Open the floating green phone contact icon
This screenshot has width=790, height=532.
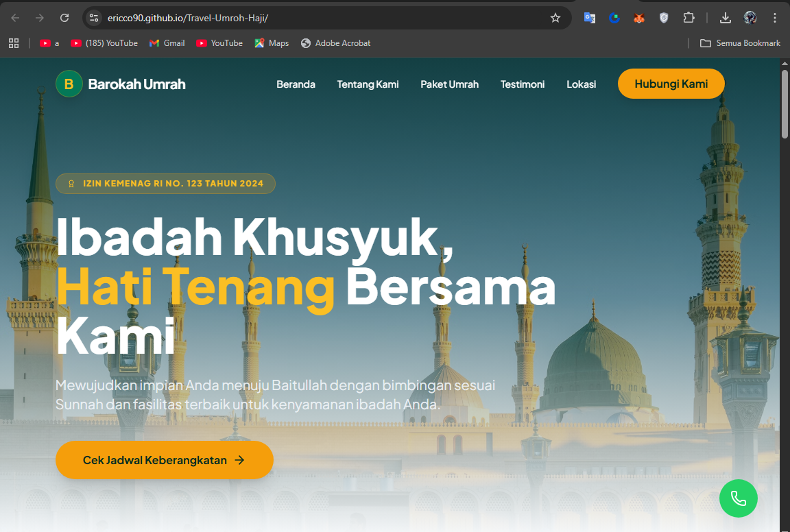pos(738,498)
